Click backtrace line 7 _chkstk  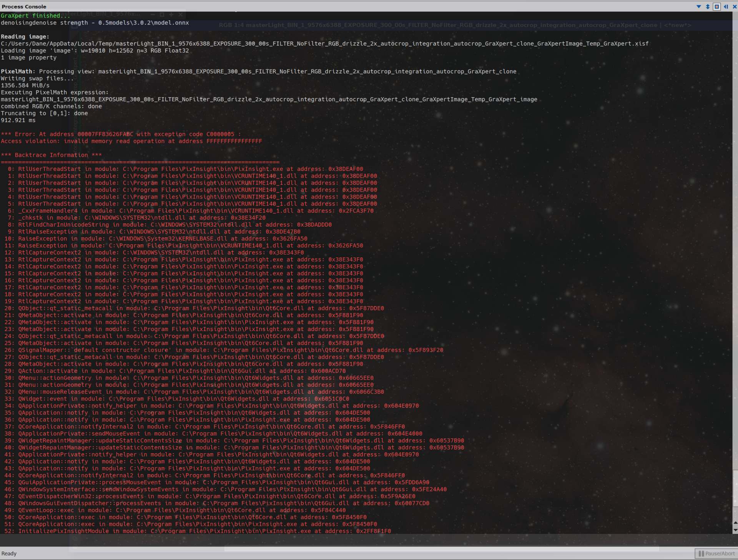click(x=136, y=218)
